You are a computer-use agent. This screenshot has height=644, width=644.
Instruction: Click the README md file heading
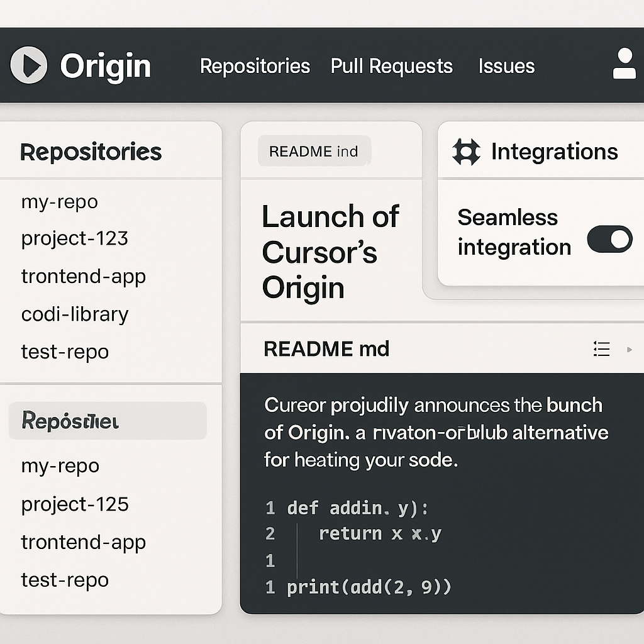pyautogui.click(x=326, y=349)
